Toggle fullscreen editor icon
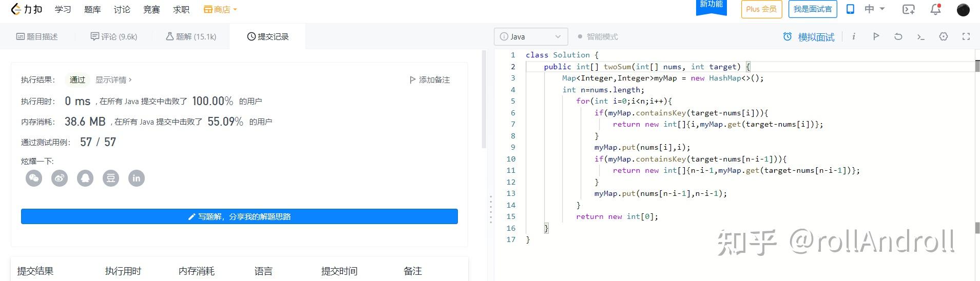Image resolution: width=980 pixels, height=281 pixels. point(966,36)
